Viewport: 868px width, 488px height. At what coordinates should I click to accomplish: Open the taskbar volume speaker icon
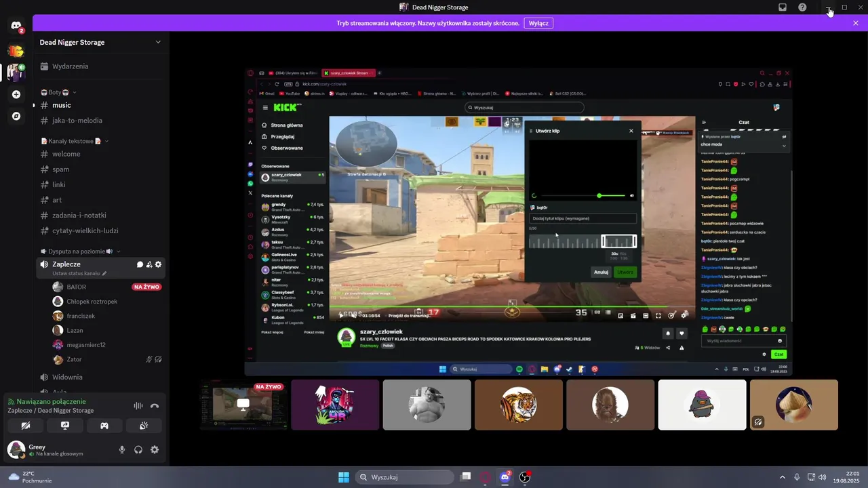(823, 477)
